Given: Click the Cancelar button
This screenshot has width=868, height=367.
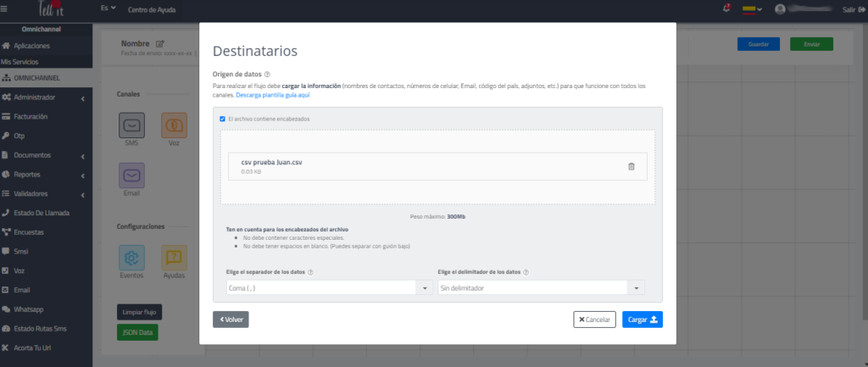Looking at the screenshot, I should pos(594,320).
